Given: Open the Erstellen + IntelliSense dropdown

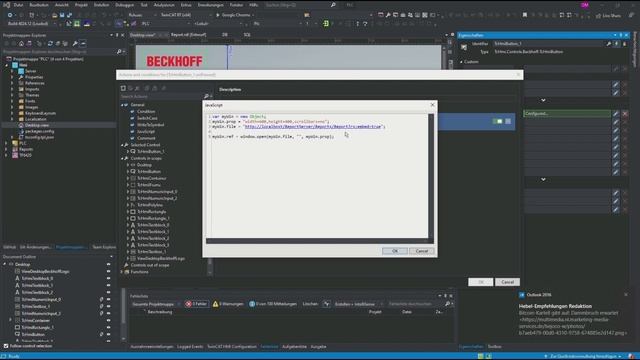Looking at the screenshot, I should click(x=358, y=304).
